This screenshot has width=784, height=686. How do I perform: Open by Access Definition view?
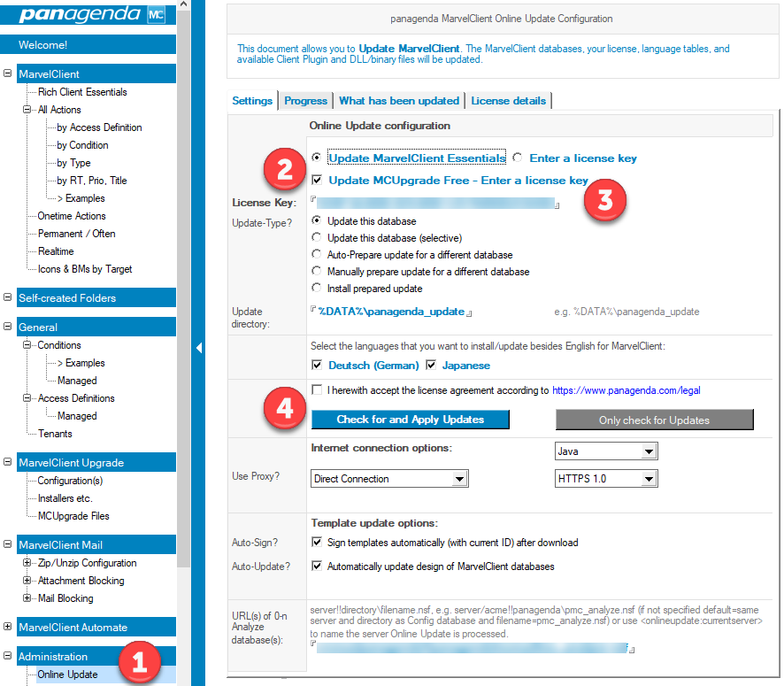99,127
